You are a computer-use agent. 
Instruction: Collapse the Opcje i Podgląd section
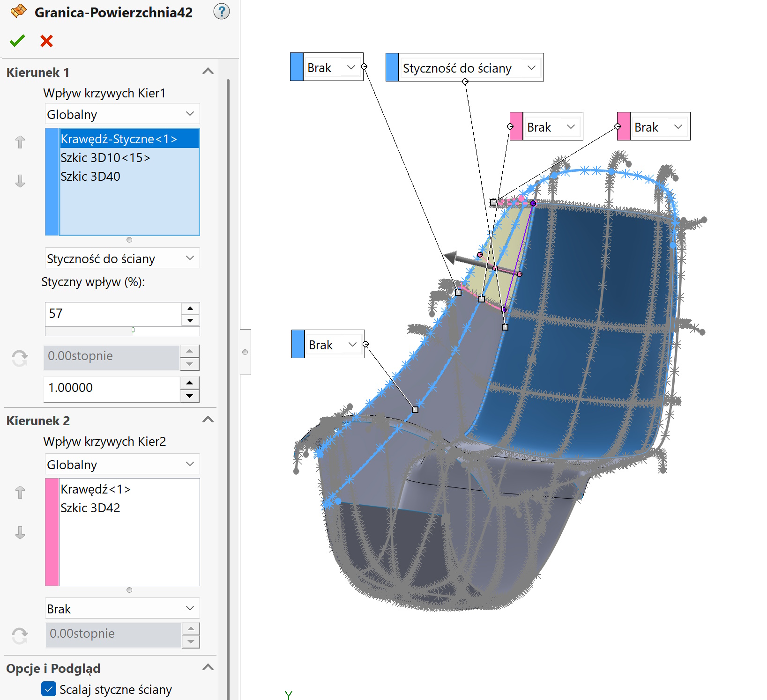[x=208, y=668]
